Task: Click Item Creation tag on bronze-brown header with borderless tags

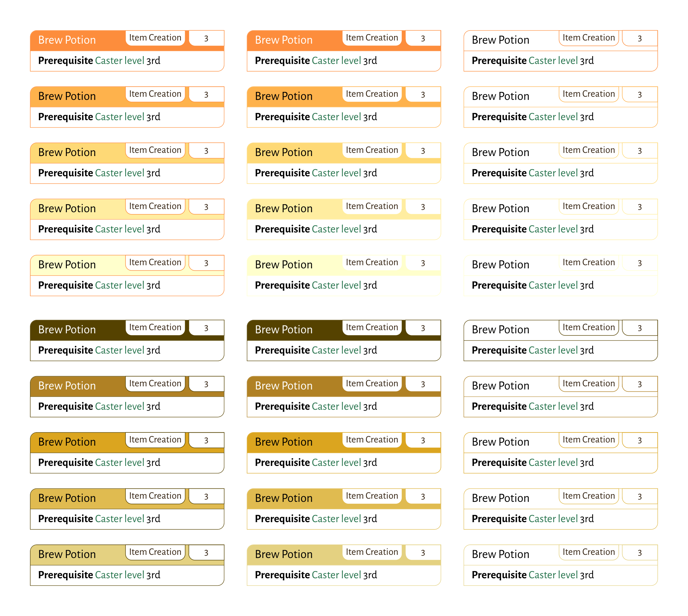Action: point(372,384)
